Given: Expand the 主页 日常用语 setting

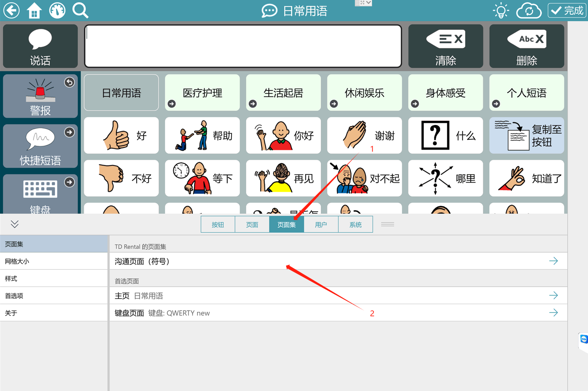Looking at the screenshot, I should pyautogui.click(x=553, y=296).
